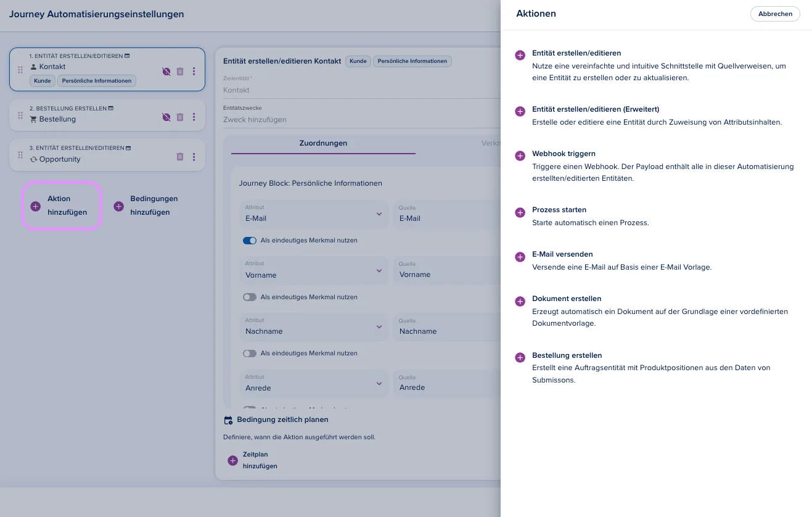Choose the Webhook triggern action title

(564, 154)
